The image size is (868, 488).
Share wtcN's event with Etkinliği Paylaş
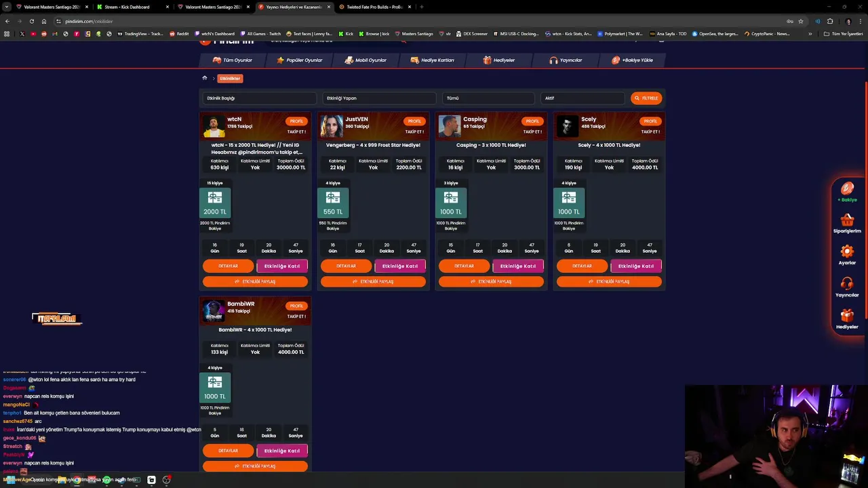(x=255, y=281)
